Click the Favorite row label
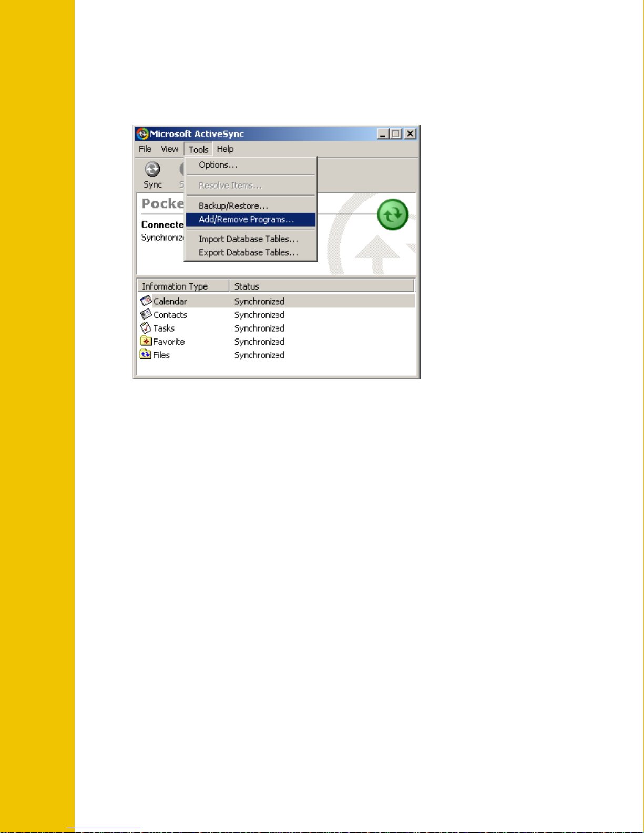 [x=169, y=342]
